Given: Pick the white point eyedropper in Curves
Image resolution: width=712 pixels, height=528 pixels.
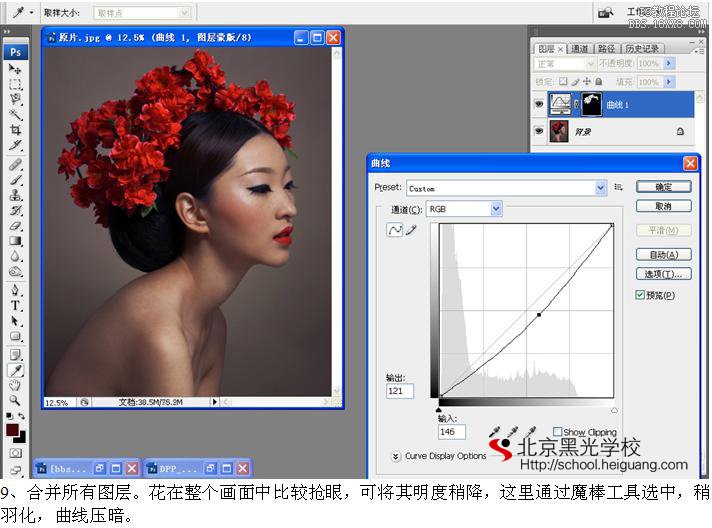Looking at the screenshot, I should click(530, 431).
